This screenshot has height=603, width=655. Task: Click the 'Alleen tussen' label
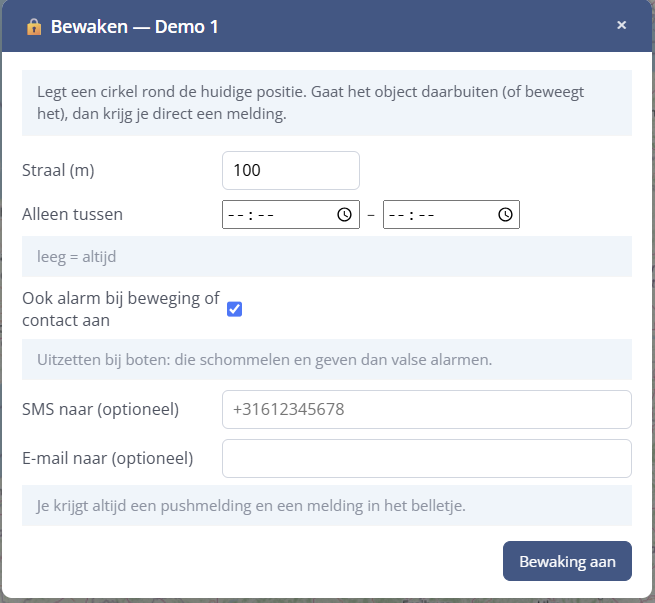point(72,215)
